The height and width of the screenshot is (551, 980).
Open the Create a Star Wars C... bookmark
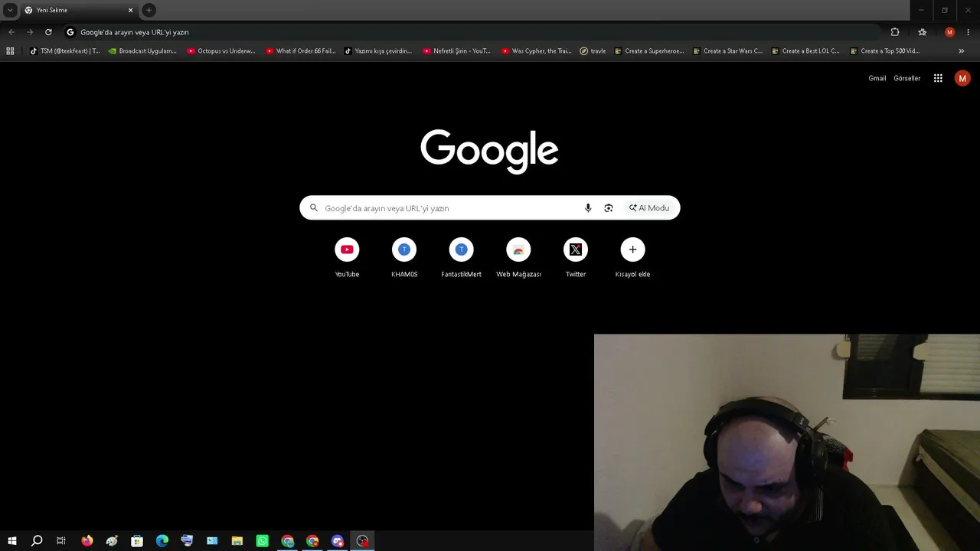coord(727,51)
